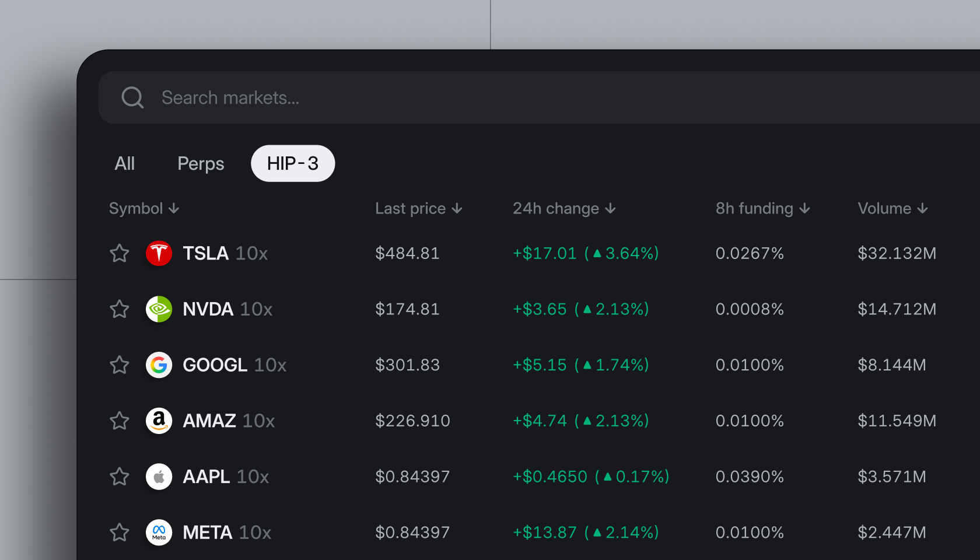Image resolution: width=980 pixels, height=560 pixels.
Task: Click GOOGL price $301.83
Action: pyautogui.click(x=407, y=365)
